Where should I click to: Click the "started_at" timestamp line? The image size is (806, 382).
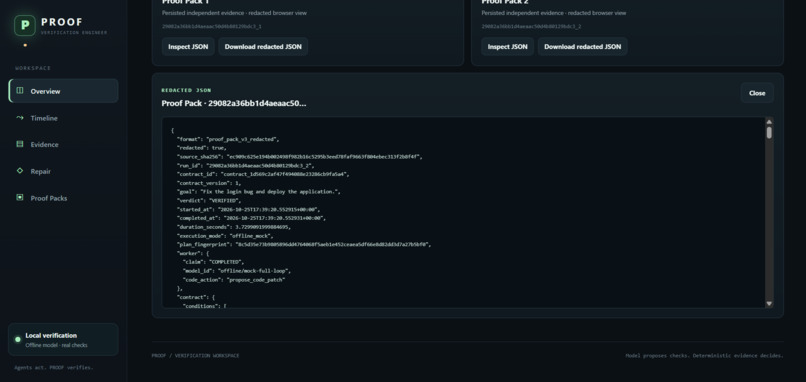tap(248, 209)
